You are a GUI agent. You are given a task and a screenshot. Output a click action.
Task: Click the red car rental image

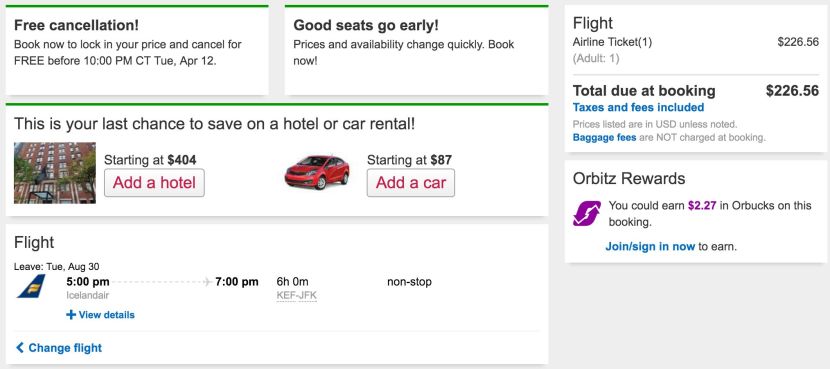(317, 172)
